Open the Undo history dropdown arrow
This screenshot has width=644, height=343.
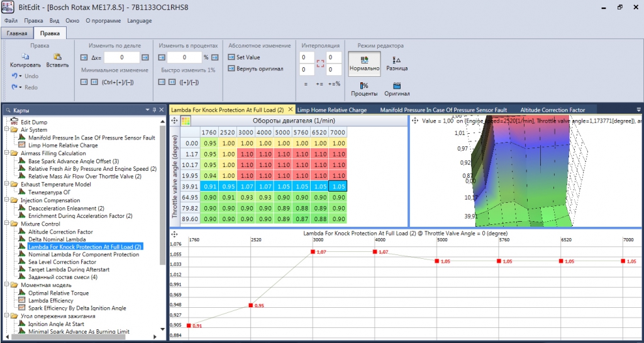19,76
